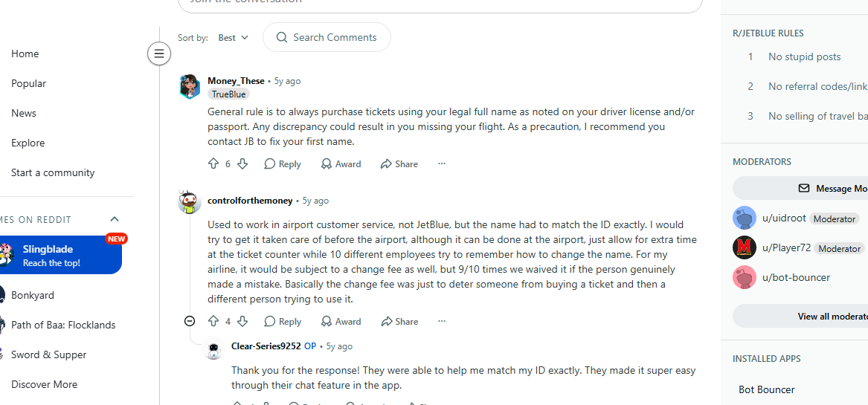Collapse the Games on Reddit section

point(115,220)
